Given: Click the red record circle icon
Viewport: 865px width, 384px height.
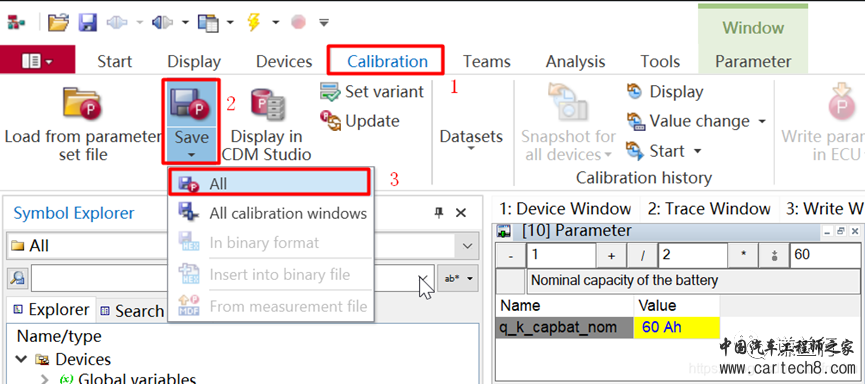Looking at the screenshot, I should point(298,23).
